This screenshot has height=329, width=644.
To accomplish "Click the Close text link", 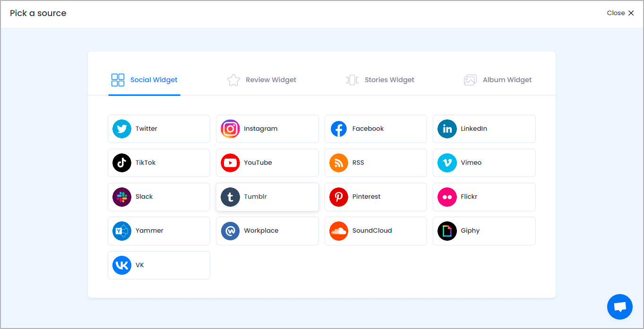I will [616, 13].
